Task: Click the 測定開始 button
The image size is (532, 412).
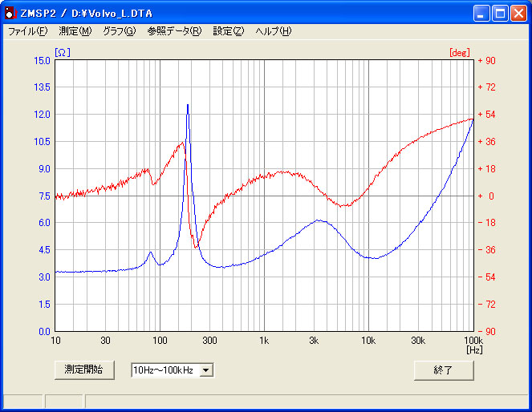Action: coord(84,370)
